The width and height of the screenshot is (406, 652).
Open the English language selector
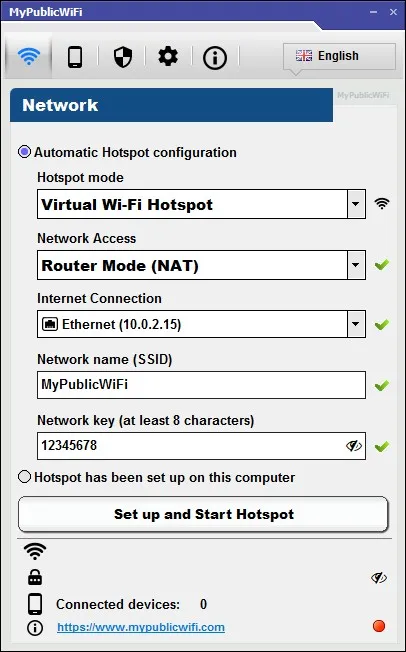339,56
